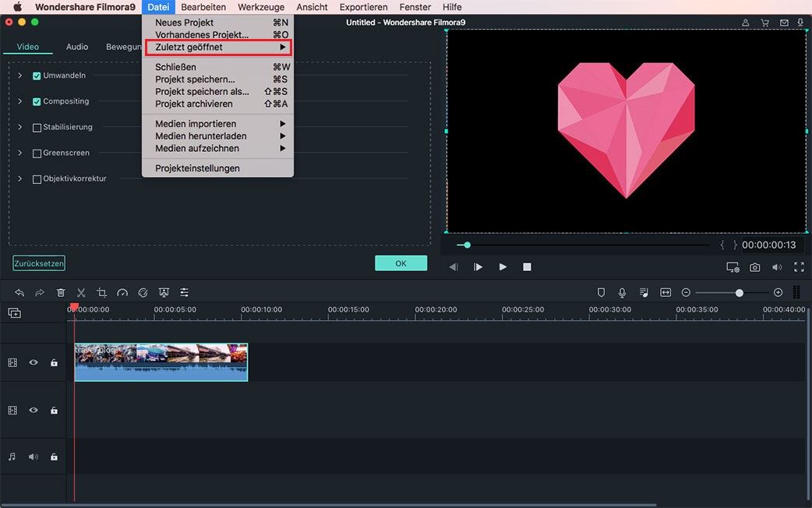Expand the Umwandeln section
This screenshot has width=812, height=508.
pyautogui.click(x=19, y=76)
